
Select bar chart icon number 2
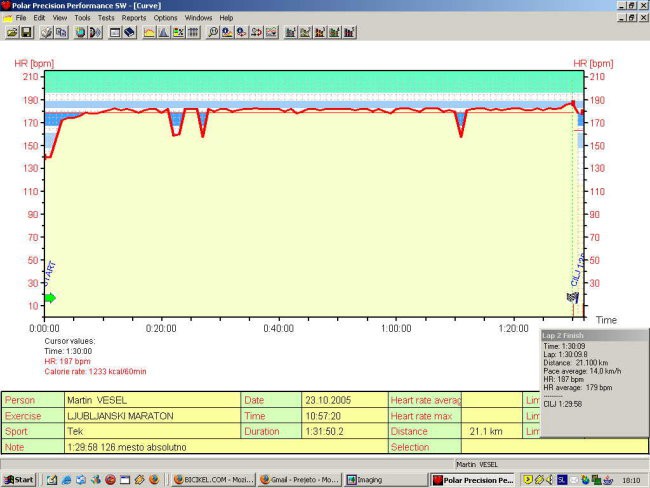pos(306,32)
